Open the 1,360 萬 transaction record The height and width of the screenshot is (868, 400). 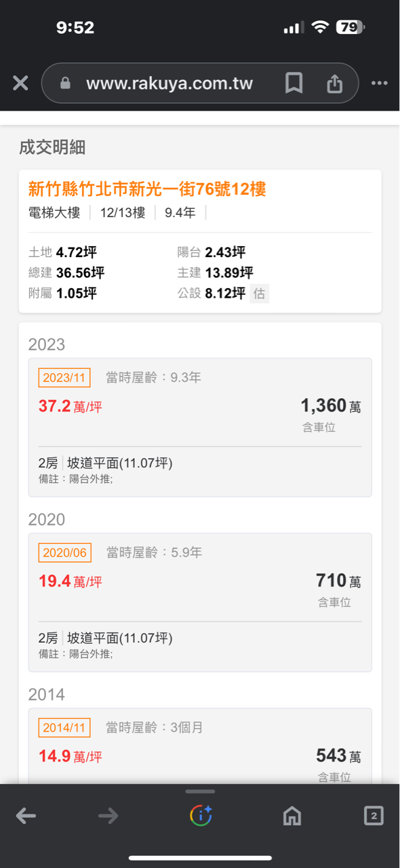click(200, 427)
